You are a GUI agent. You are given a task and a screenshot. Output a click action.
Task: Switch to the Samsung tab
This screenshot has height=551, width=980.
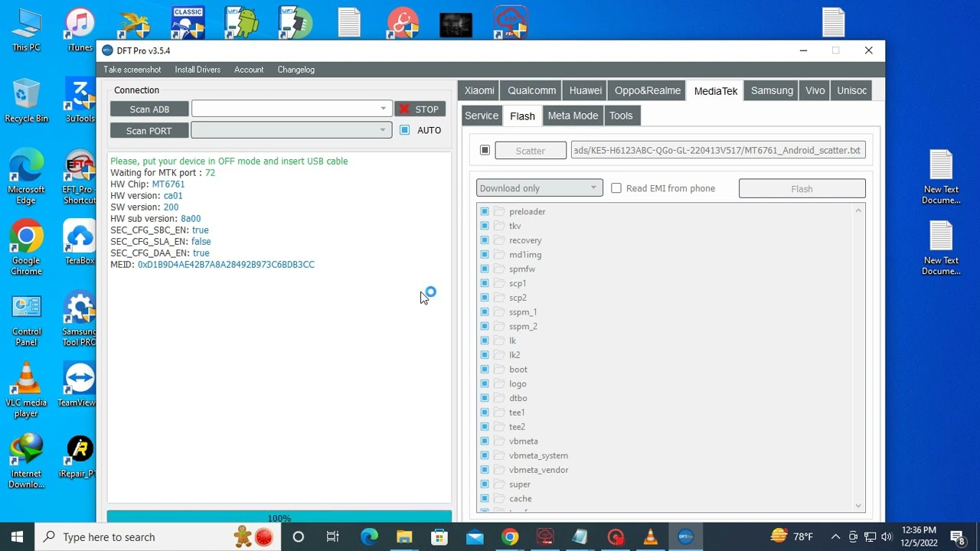772,90
